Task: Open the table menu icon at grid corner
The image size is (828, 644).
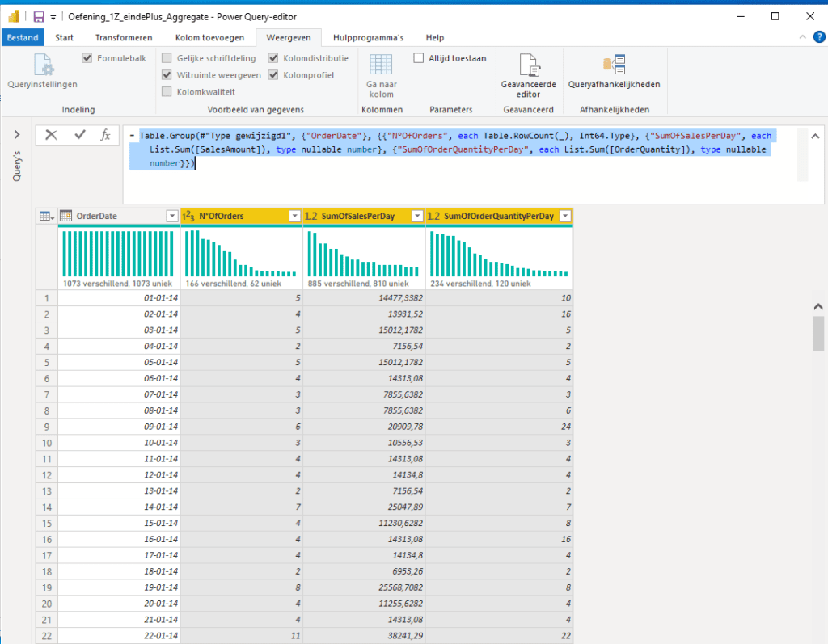Action: [x=46, y=216]
